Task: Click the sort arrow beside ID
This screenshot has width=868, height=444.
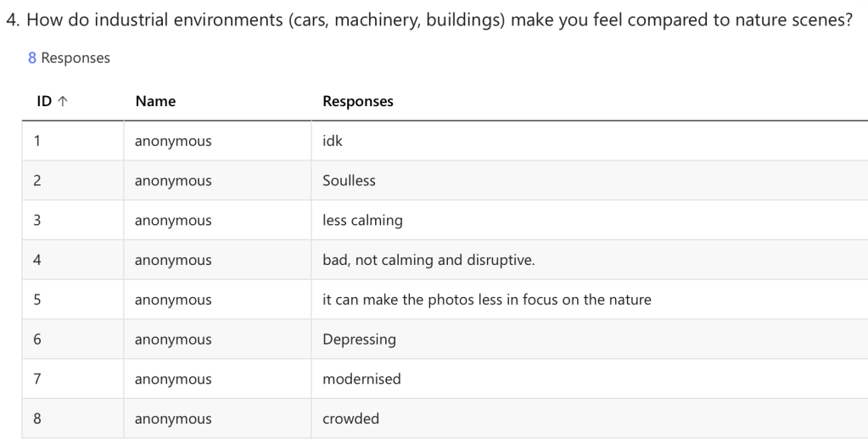Action: pyautogui.click(x=63, y=102)
